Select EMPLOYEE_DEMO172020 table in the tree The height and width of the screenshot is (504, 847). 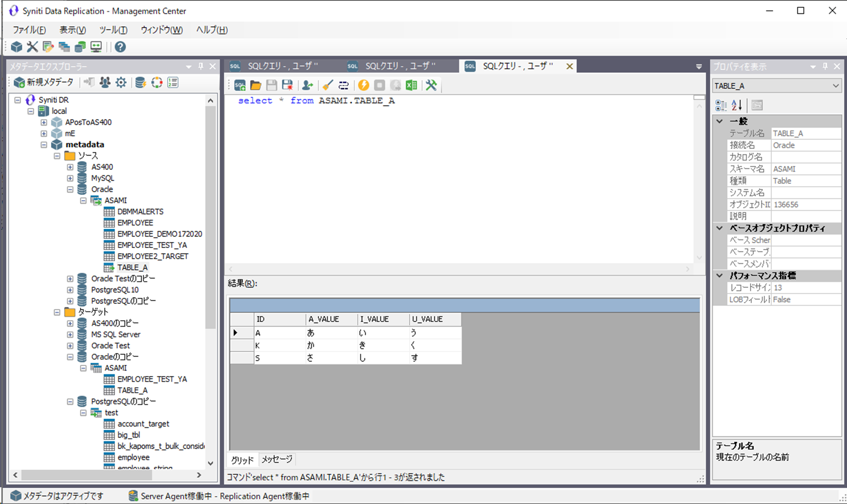pyautogui.click(x=159, y=234)
